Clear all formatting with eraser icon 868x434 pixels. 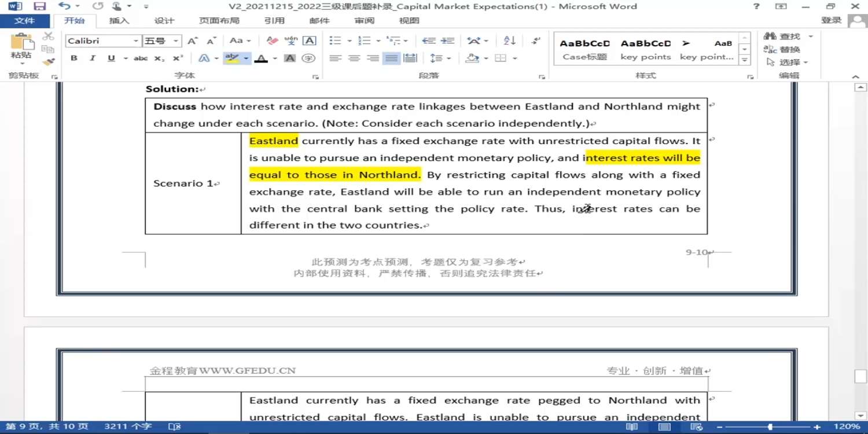click(272, 41)
